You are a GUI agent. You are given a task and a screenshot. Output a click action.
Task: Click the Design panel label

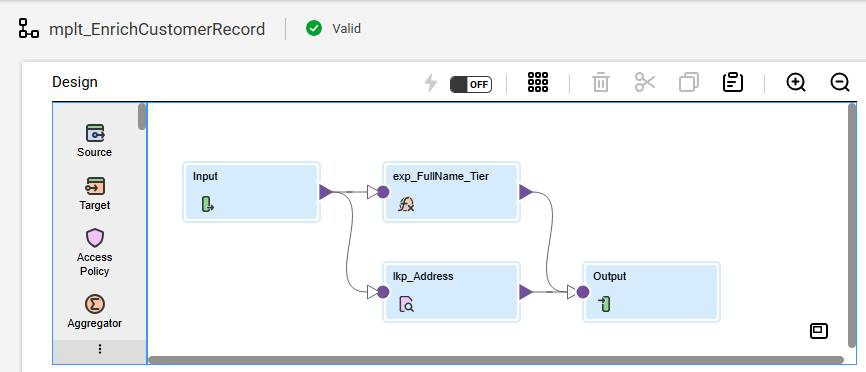[x=75, y=82]
